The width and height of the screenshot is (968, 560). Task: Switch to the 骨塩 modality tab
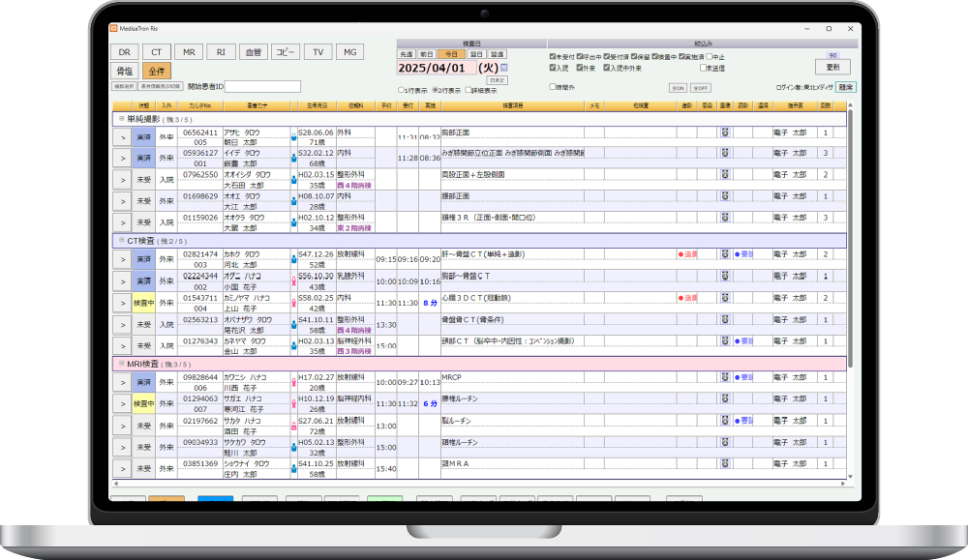(x=125, y=71)
